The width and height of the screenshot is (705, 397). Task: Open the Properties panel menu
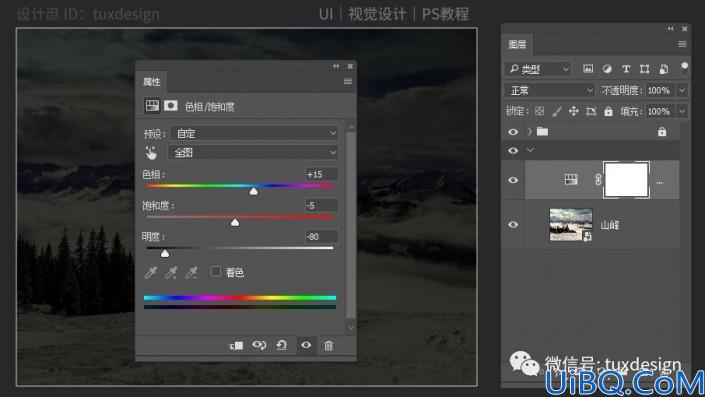coord(348,81)
